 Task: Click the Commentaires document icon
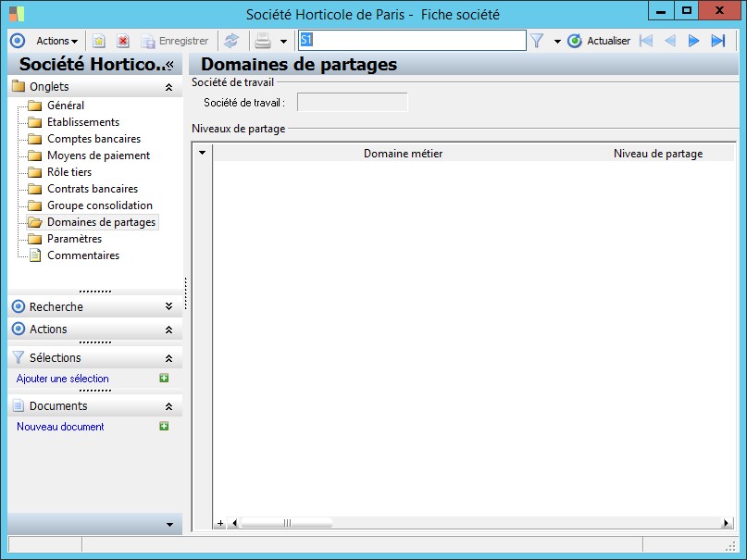pos(35,255)
